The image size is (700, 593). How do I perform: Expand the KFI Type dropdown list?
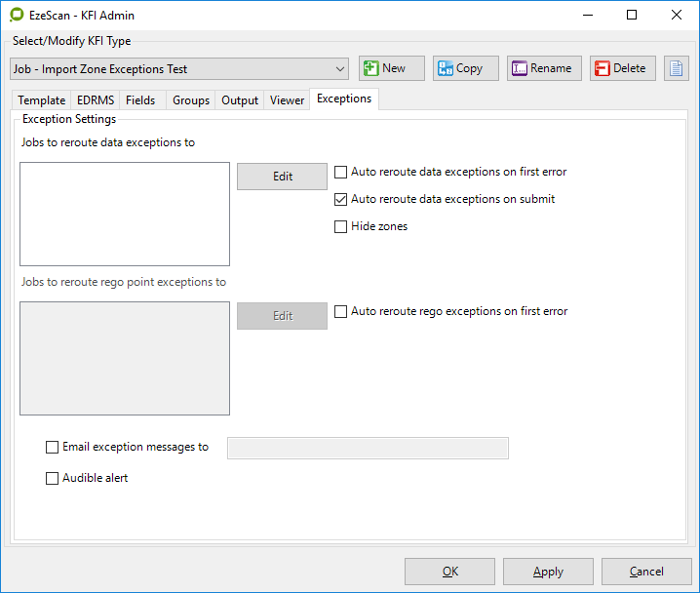coord(340,69)
